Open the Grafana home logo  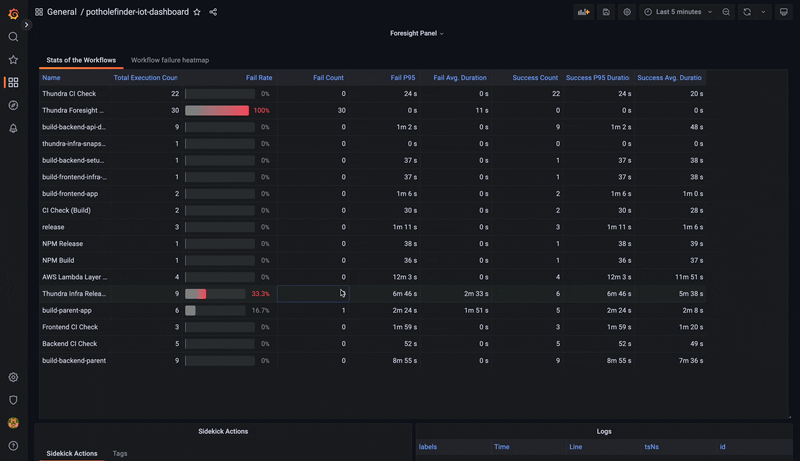pos(14,14)
